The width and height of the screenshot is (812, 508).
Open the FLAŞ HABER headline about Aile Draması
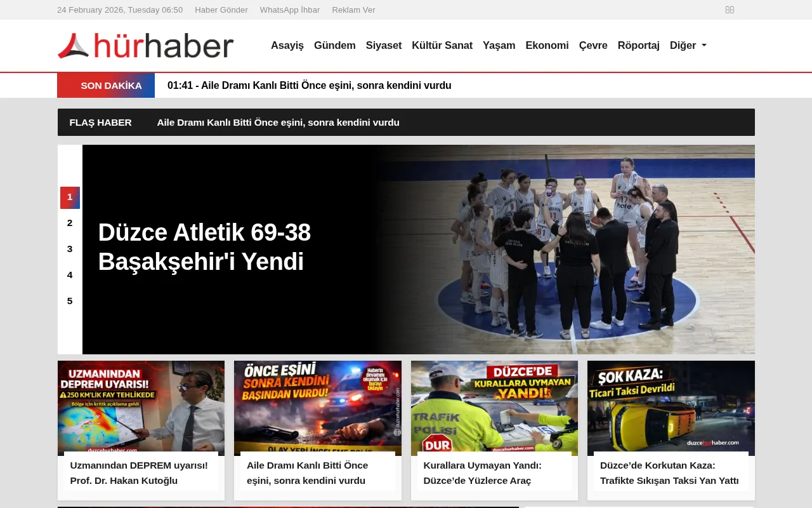[278, 122]
